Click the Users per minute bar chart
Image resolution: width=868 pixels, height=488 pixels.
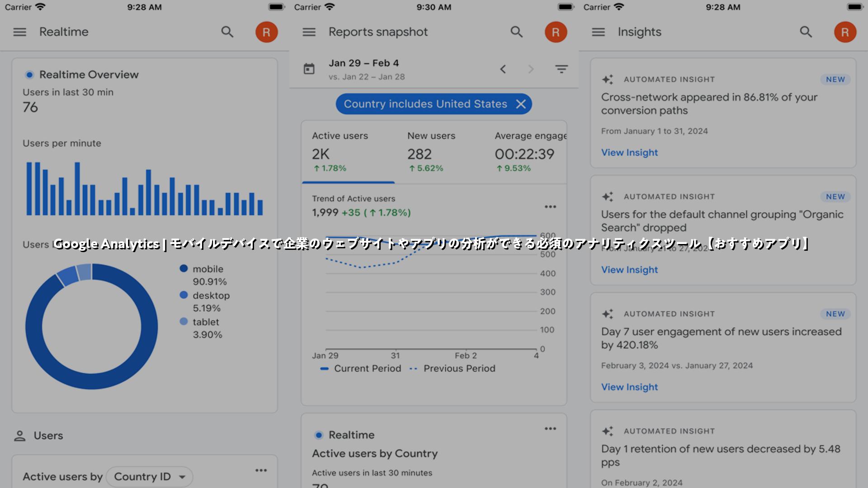pyautogui.click(x=145, y=188)
